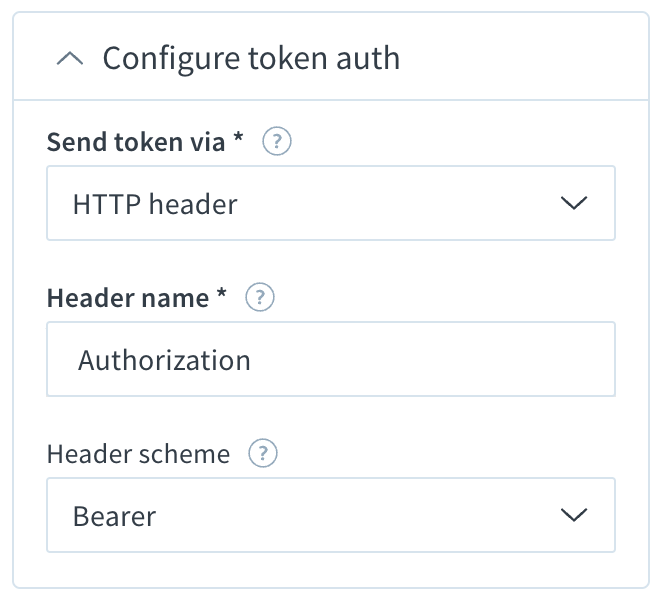Click the arrow on HTTP header dropdown
666x598 pixels.
(x=574, y=203)
